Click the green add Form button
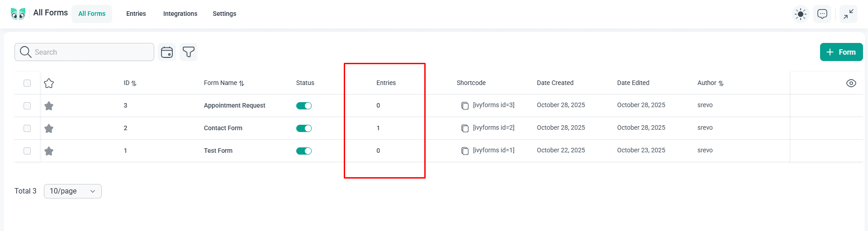The image size is (868, 231). (x=841, y=52)
